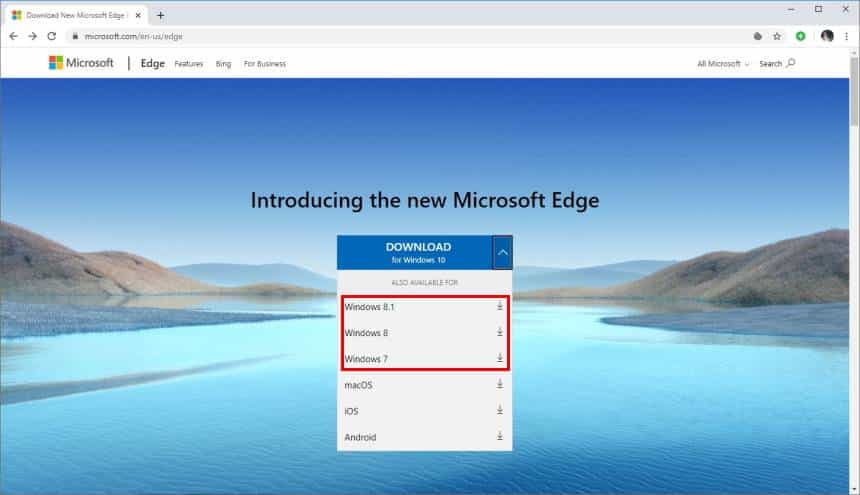
Task: Expand the All Microsoft dropdown
Action: tap(723, 64)
